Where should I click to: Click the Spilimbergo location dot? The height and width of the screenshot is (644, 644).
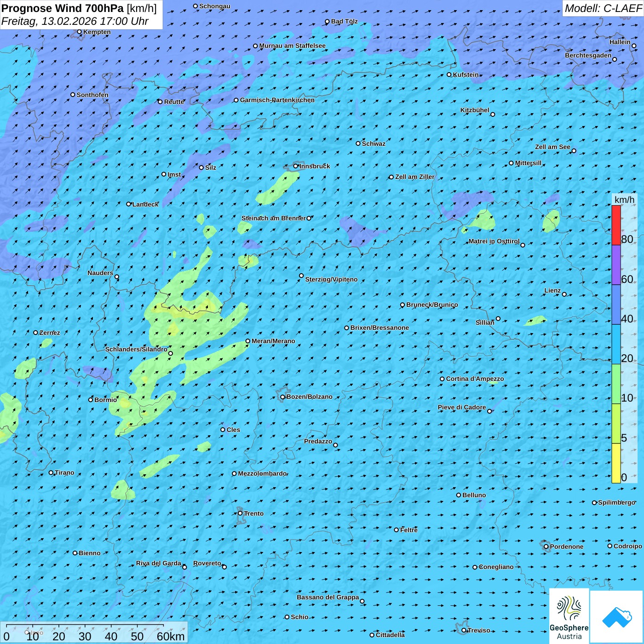point(594,503)
